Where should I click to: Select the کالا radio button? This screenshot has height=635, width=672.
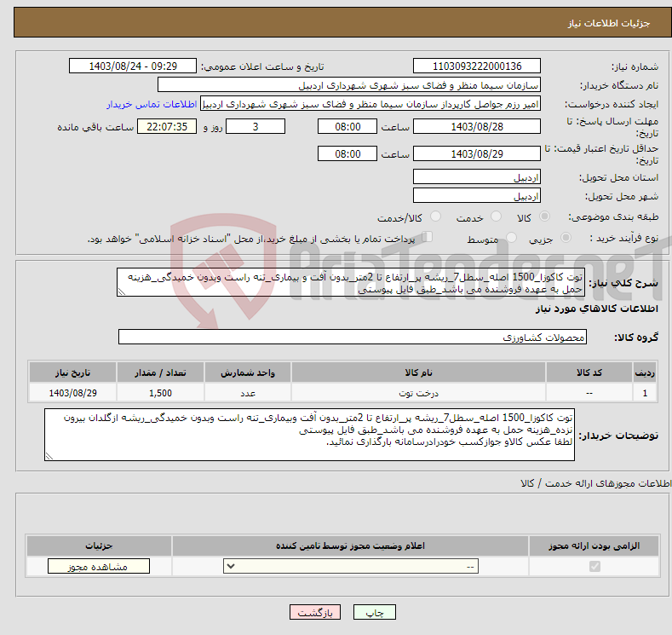point(544,216)
